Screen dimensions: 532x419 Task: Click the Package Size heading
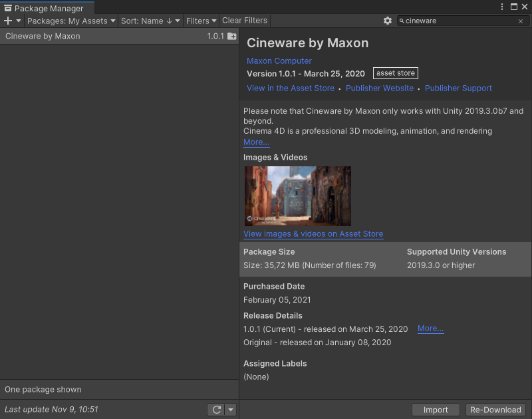click(x=269, y=252)
